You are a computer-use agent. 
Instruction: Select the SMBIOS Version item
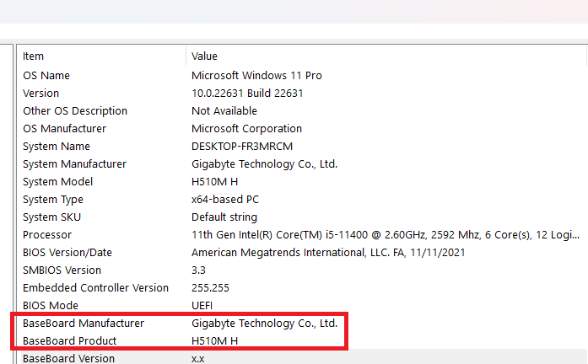tap(62, 270)
